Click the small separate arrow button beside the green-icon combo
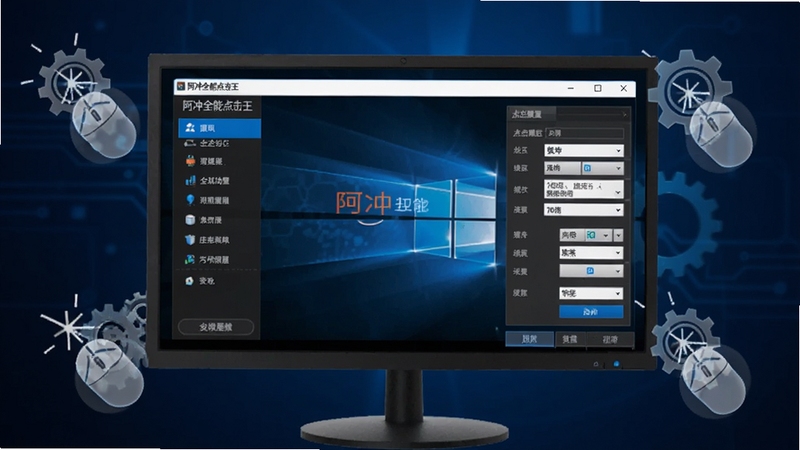Viewport: 800px width, 450px height. point(618,235)
